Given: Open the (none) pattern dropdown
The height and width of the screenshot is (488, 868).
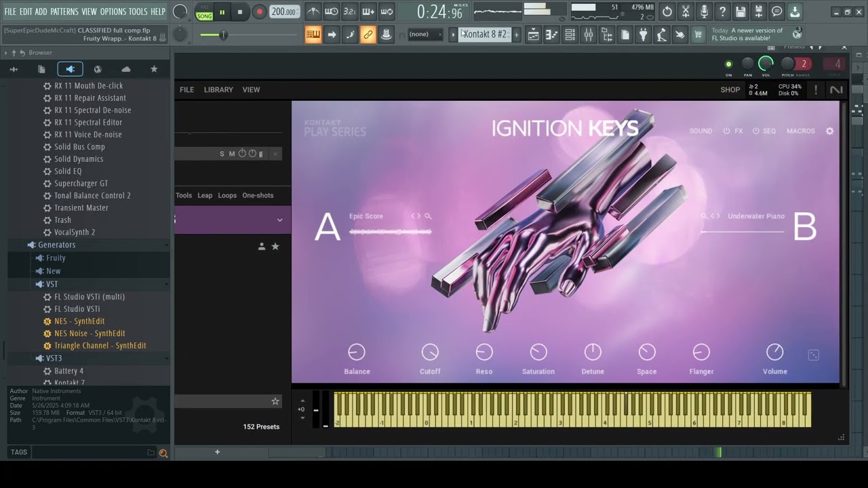Looking at the screenshot, I should pos(425,35).
